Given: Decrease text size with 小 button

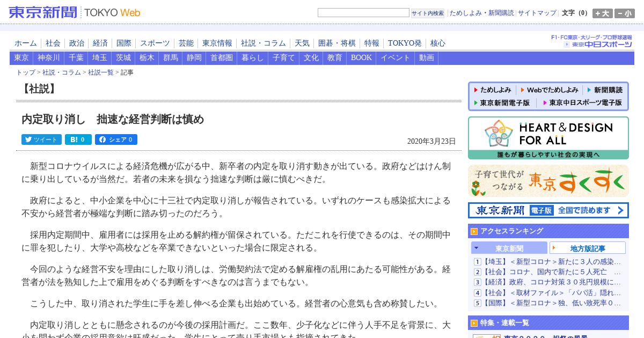Looking at the screenshot, I should (x=624, y=13).
